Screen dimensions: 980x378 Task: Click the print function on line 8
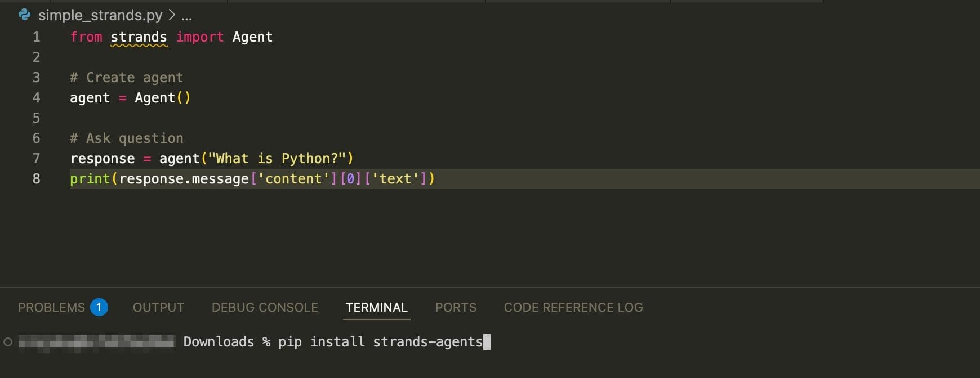(x=90, y=179)
